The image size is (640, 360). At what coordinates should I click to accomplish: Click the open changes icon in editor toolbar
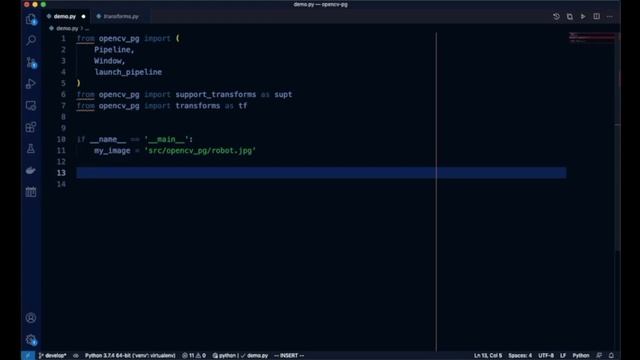tap(570, 16)
